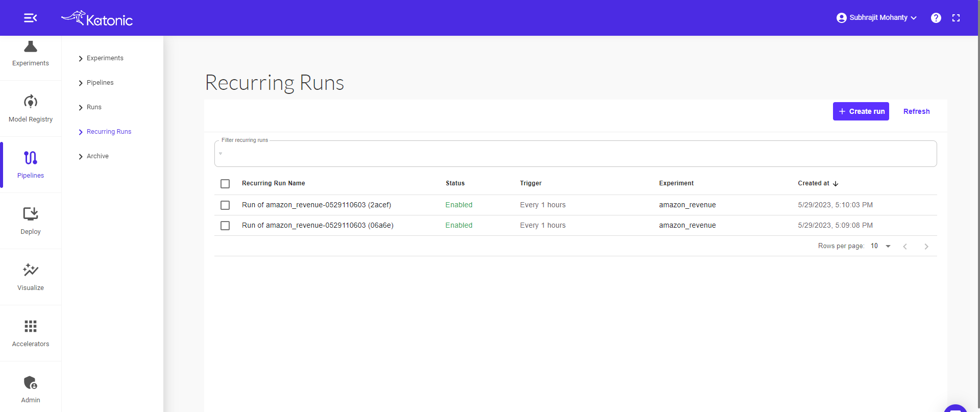Expand the Runs chevron in submenu
The width and height of the screenshot is (980, 412).
coord(81,108)
